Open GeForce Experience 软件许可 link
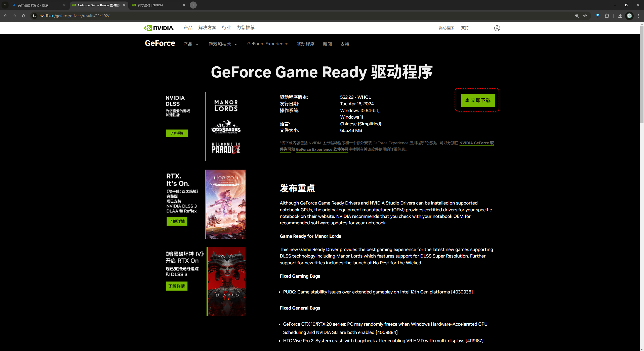The width and height of the screenshot is (644, 351). click(x=322, y=149)
